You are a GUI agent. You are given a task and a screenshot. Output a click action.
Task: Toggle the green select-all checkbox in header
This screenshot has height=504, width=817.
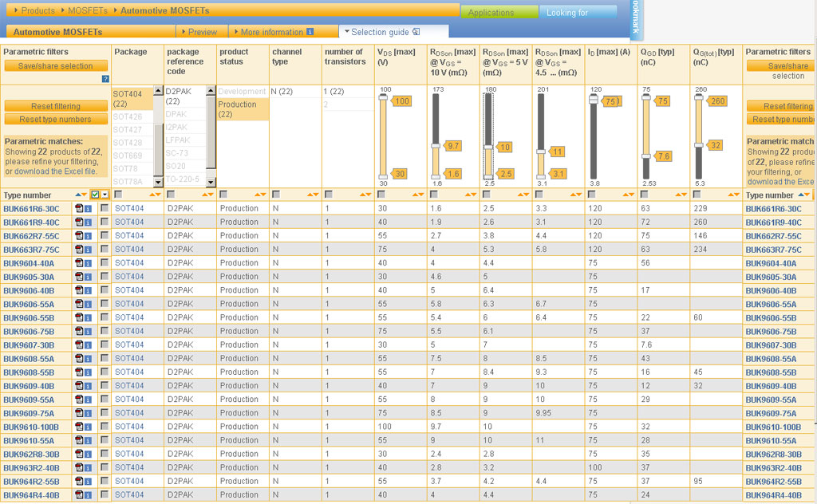tap(96, 195)
